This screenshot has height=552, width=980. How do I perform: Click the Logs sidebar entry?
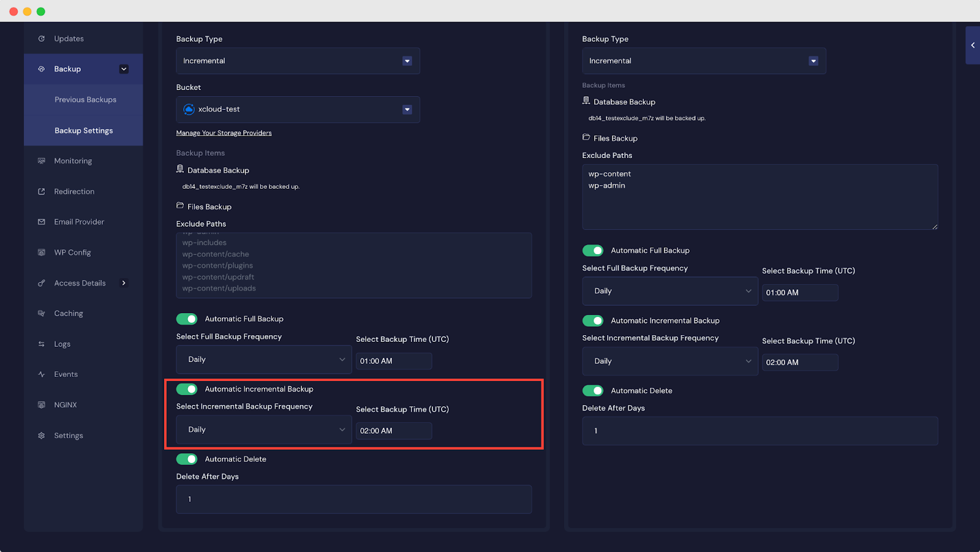(61, 344)
